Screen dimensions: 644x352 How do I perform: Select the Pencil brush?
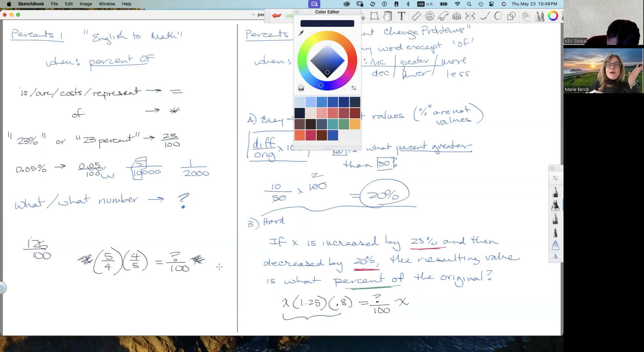(555, 192)
